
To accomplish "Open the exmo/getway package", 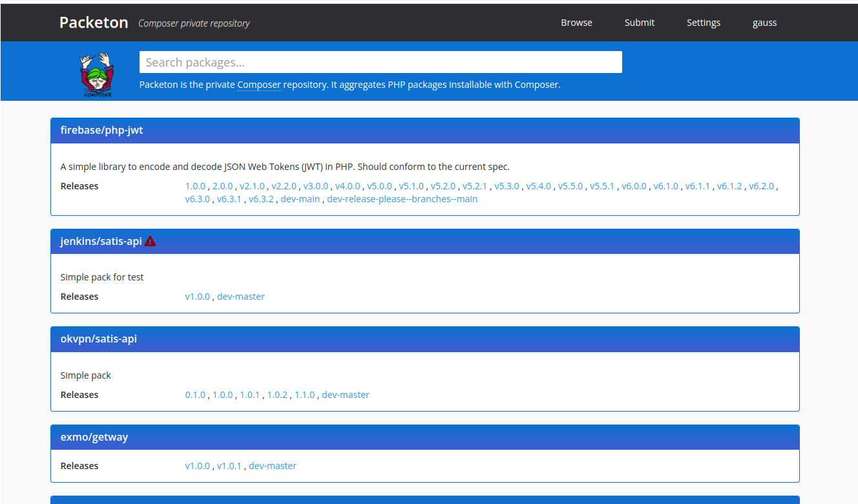I will coord(94,437).
